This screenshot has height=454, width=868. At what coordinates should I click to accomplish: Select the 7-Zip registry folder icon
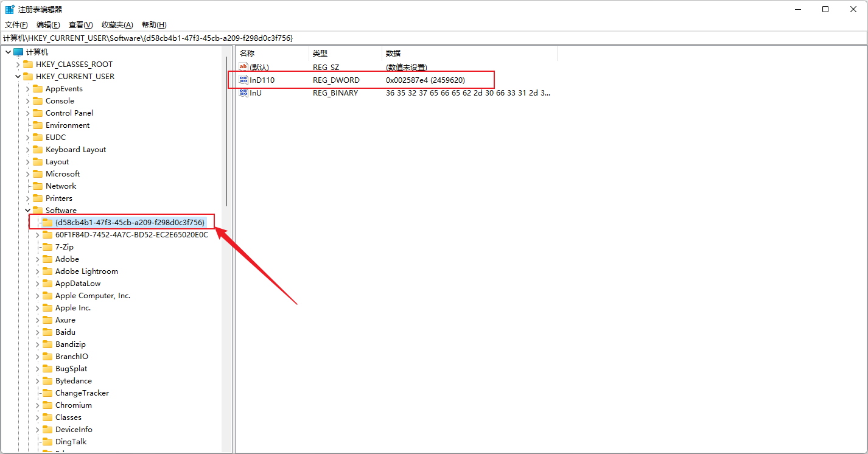[47, 246]
